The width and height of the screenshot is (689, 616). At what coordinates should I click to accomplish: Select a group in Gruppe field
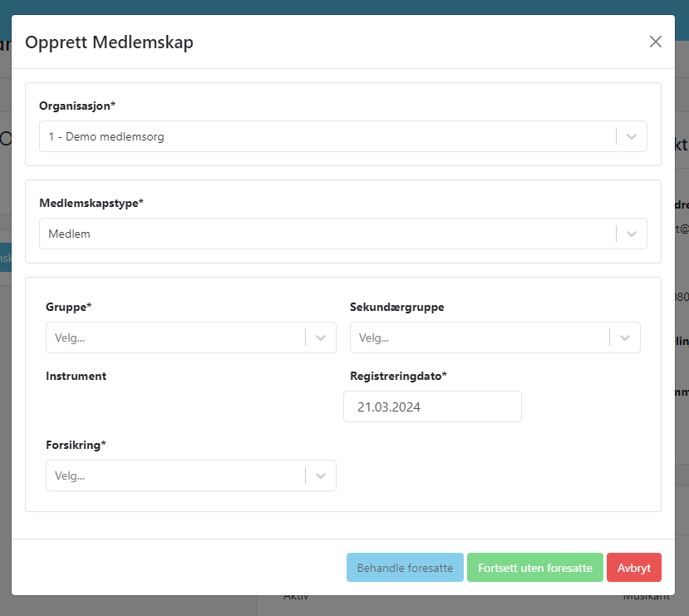pyautogui.click(x=175, y=338)
